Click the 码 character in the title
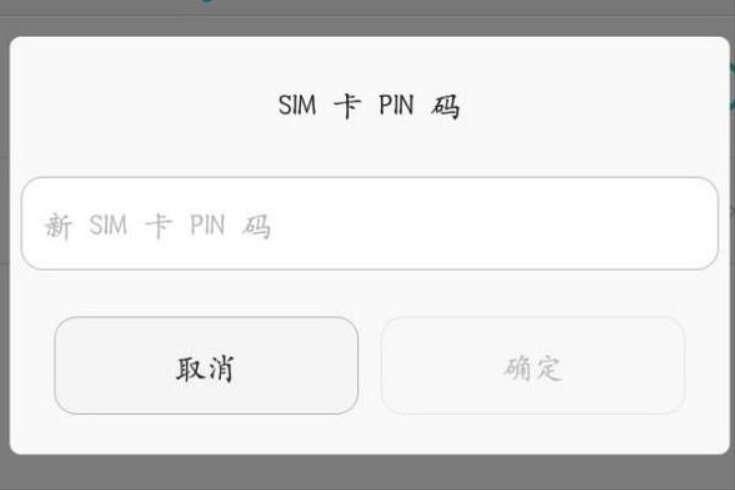 click(x=445, y=106)
